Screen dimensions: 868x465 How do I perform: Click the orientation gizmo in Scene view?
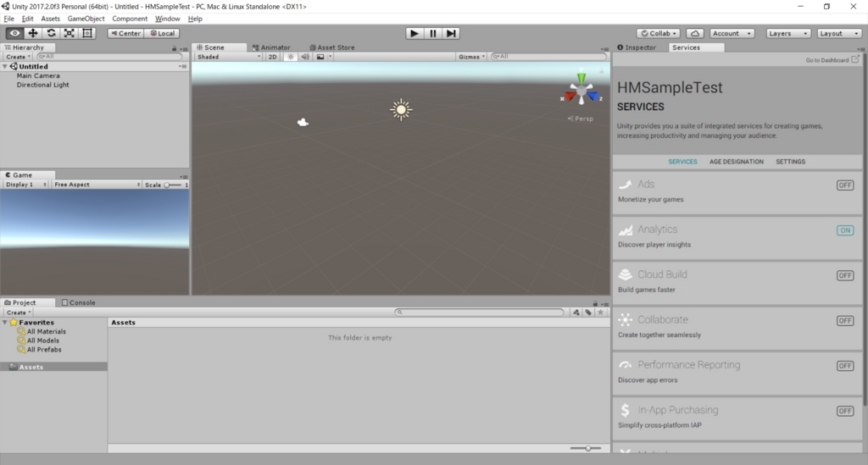tap(581, 90)
